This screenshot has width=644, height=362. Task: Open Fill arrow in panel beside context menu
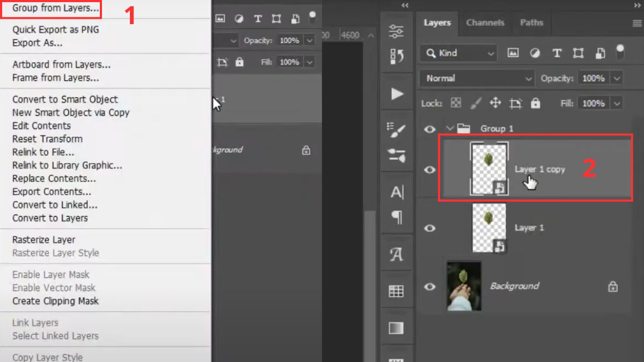(x=309, y=62)
